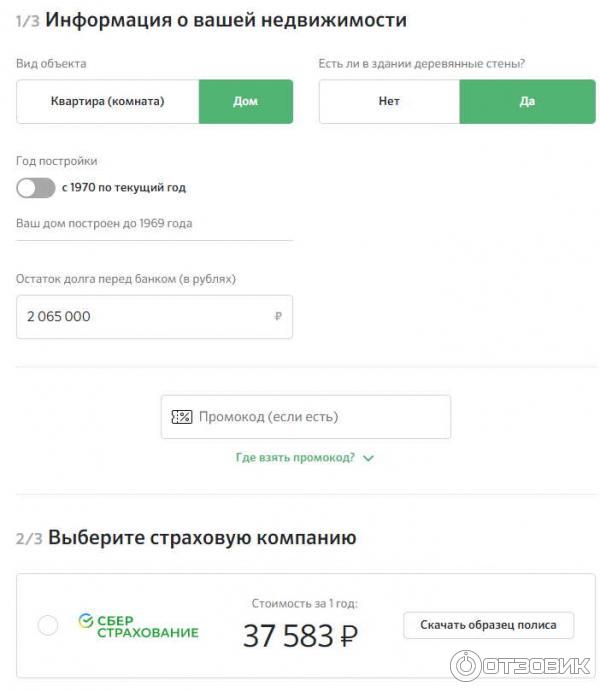Toggle the 'с 1970 по текущий год' switch

36,188
